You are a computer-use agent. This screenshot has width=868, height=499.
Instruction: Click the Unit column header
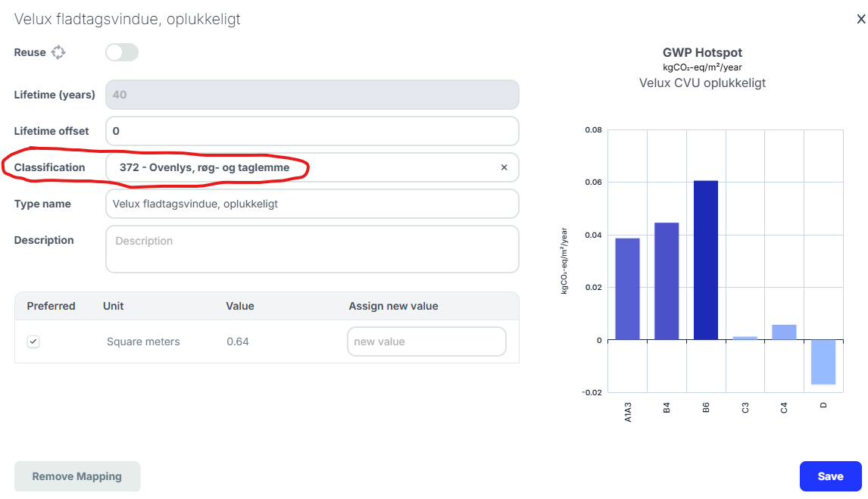[x=114, y=306]
